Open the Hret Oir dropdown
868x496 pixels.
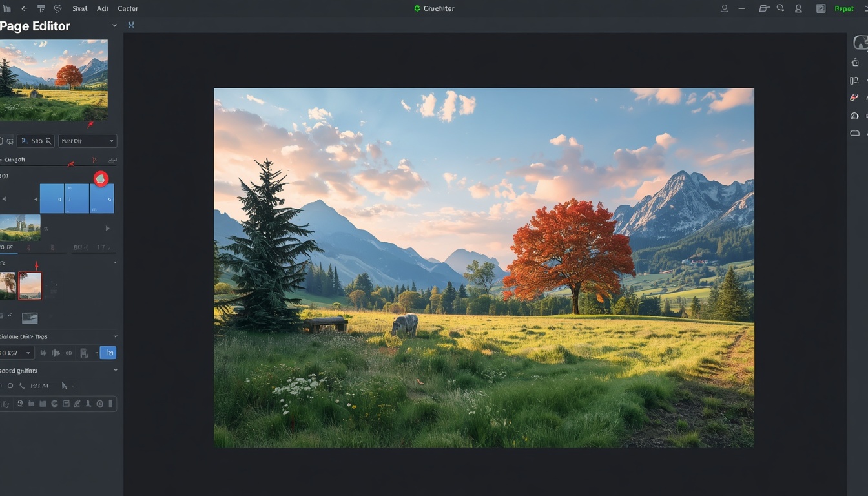(87, 141)
